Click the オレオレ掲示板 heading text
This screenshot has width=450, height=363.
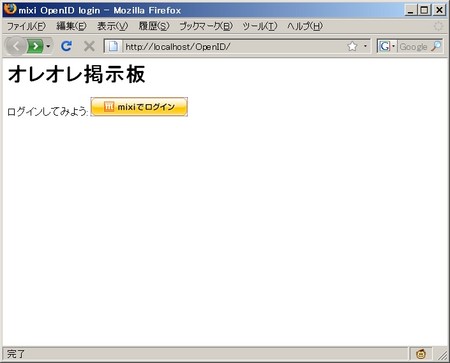point(76,74)
